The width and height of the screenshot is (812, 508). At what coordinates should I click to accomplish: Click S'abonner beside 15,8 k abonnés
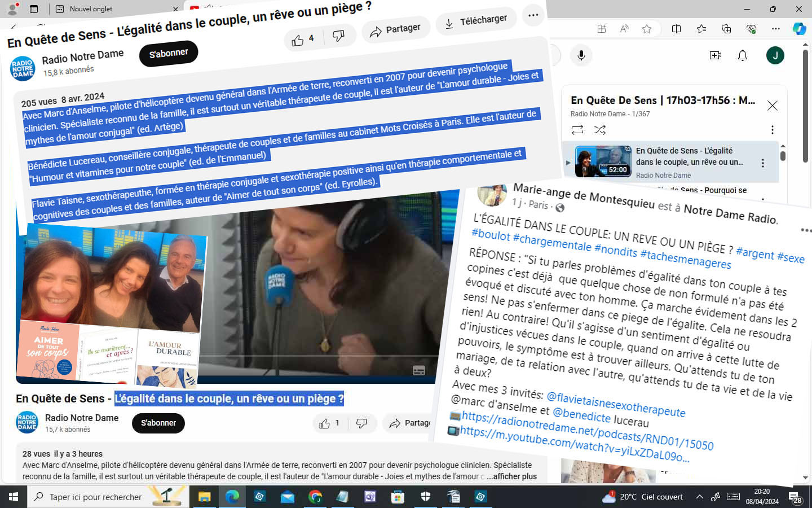click(x=169, y=54)
